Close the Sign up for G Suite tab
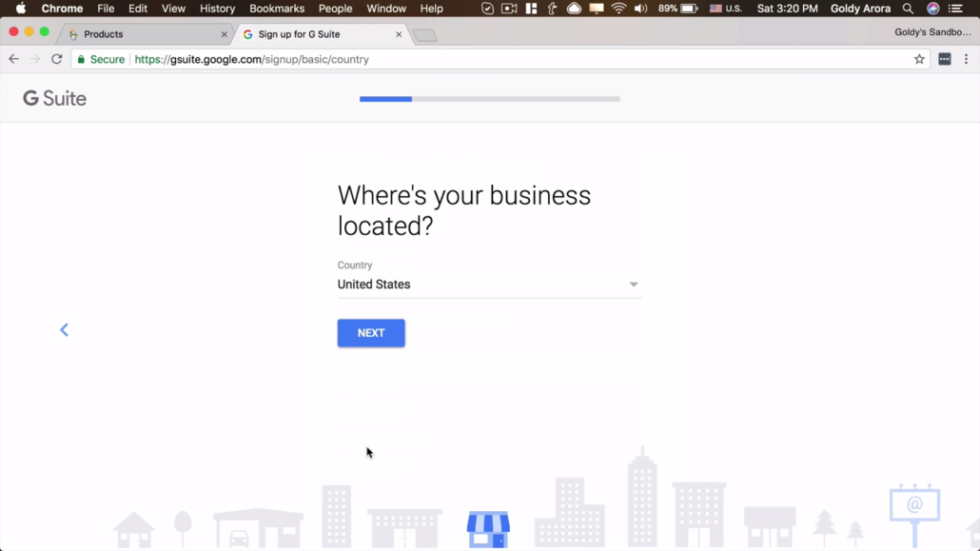980x551 pixels. [399, 34]
